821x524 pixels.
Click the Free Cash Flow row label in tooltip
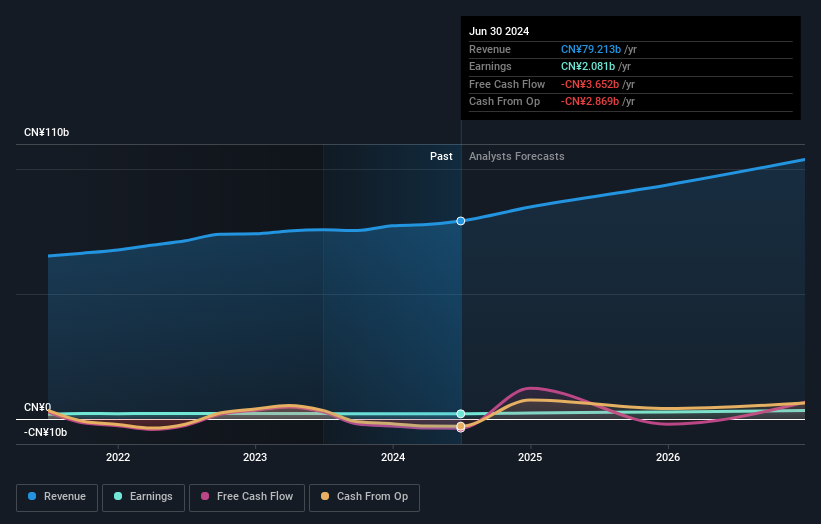click(x=507, y=84)
